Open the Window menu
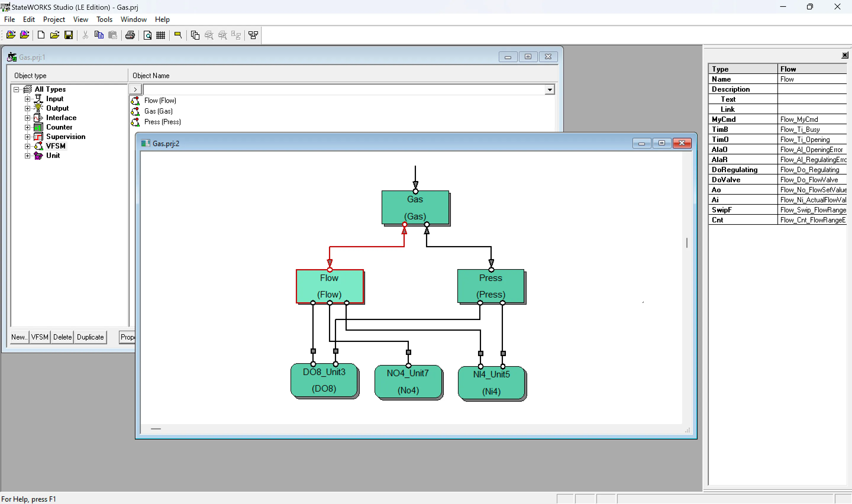This screenshot has width=852, height=504. [x=133, y=19]
